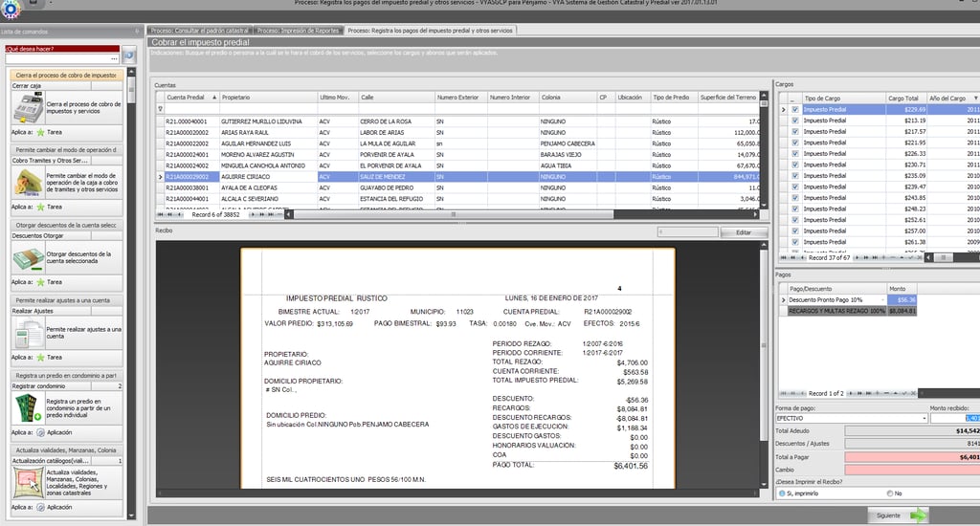Click the Registrar condominio building icon
980x526 pixels.
[27, 408]
